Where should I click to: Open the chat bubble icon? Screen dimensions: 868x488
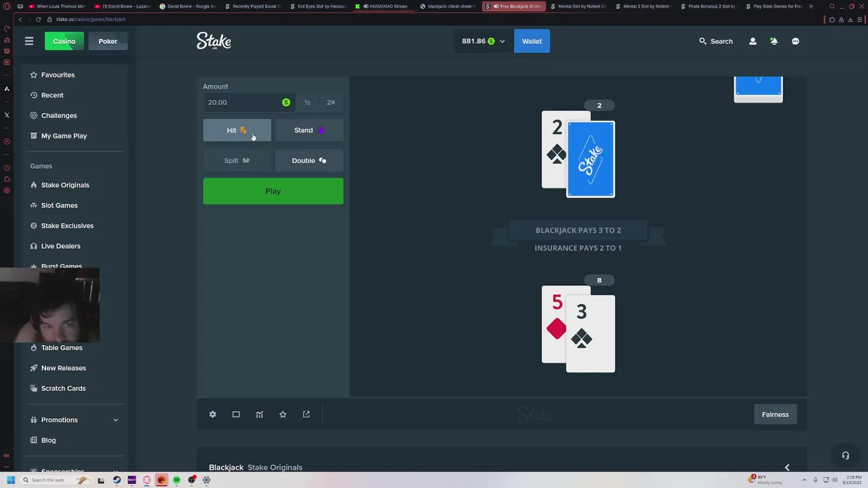[x=795, y=41]
